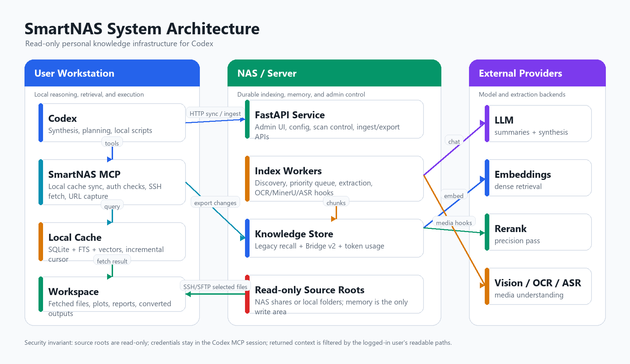
Task: Click the External Providers header
Action: click(x=537, y=73)
